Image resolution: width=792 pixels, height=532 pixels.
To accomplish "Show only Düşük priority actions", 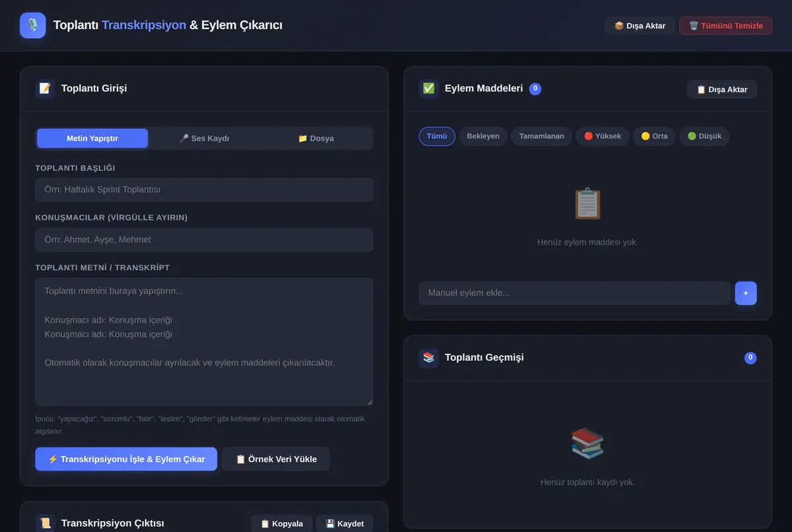I will (x=704, y=137).
